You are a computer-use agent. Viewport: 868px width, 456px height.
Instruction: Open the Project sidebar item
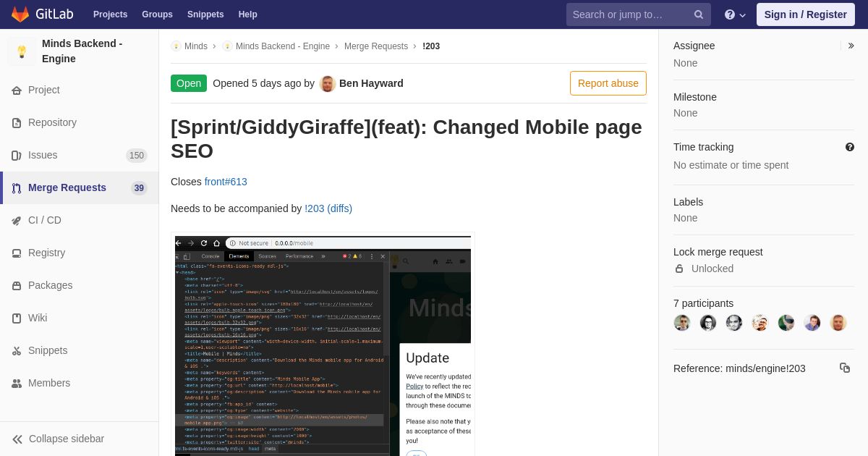click(x=80, y=90)
